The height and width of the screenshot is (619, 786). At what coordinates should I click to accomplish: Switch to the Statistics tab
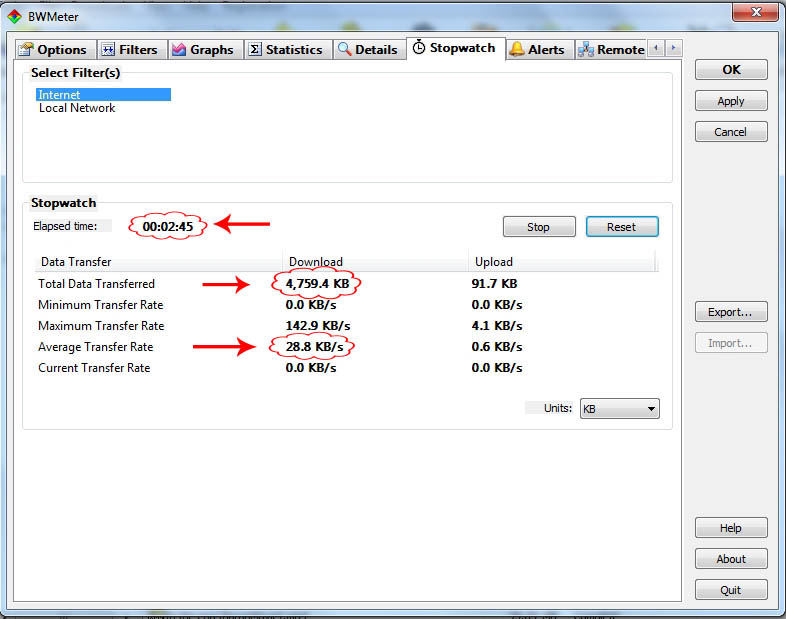(288, 50)
